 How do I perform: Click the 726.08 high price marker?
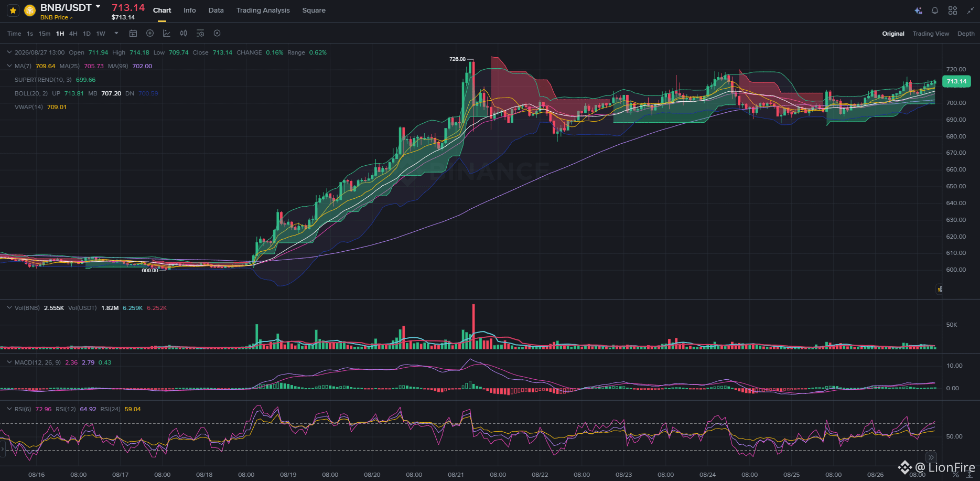[457, 59]
